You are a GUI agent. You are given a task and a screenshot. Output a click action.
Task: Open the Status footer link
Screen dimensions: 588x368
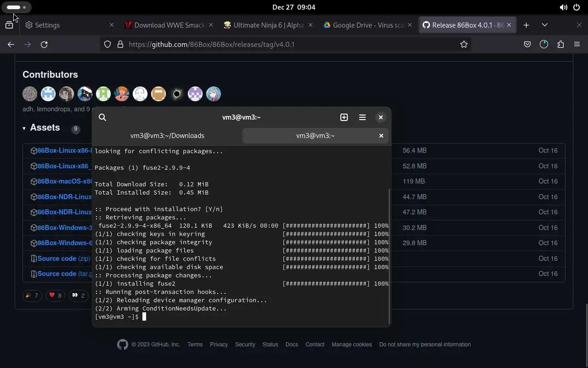[x=270, y=345]
